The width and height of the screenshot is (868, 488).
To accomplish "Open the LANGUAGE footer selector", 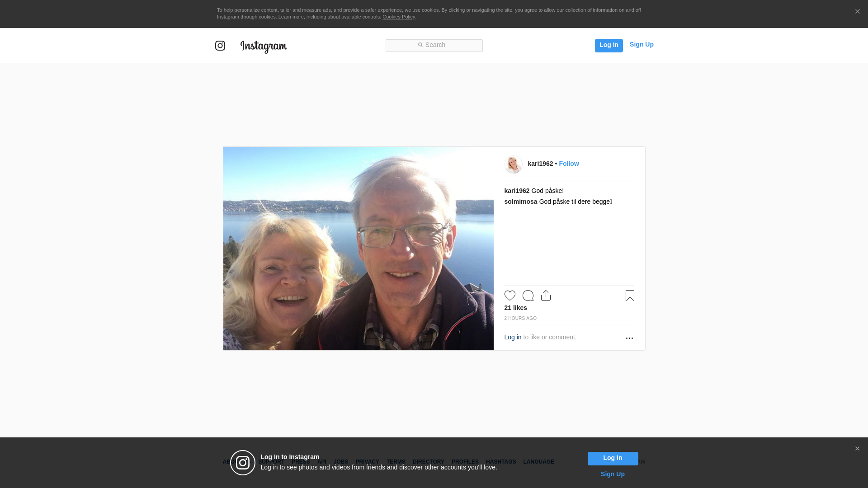I will pyautogui.click(x=538, y=462).
